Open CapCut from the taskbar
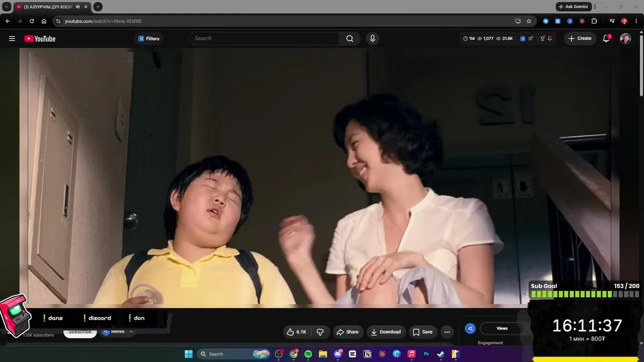Screen dimensions: 644x362 point(353,354)
